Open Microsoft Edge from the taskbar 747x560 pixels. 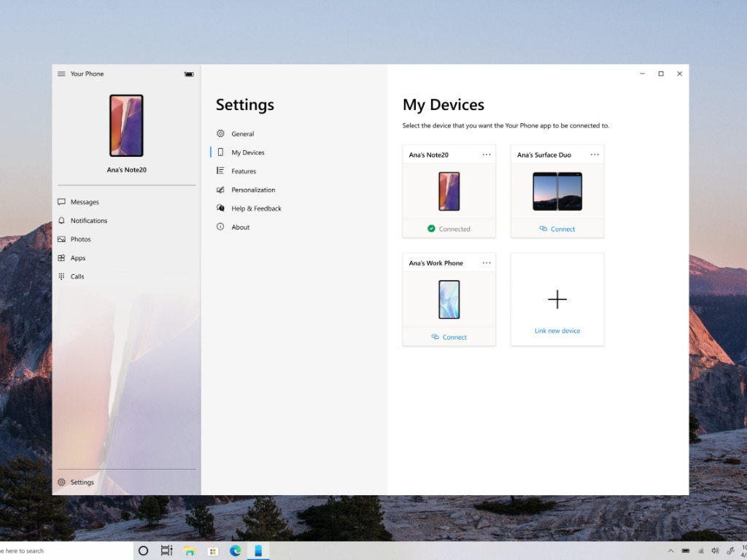click(236, 551)
